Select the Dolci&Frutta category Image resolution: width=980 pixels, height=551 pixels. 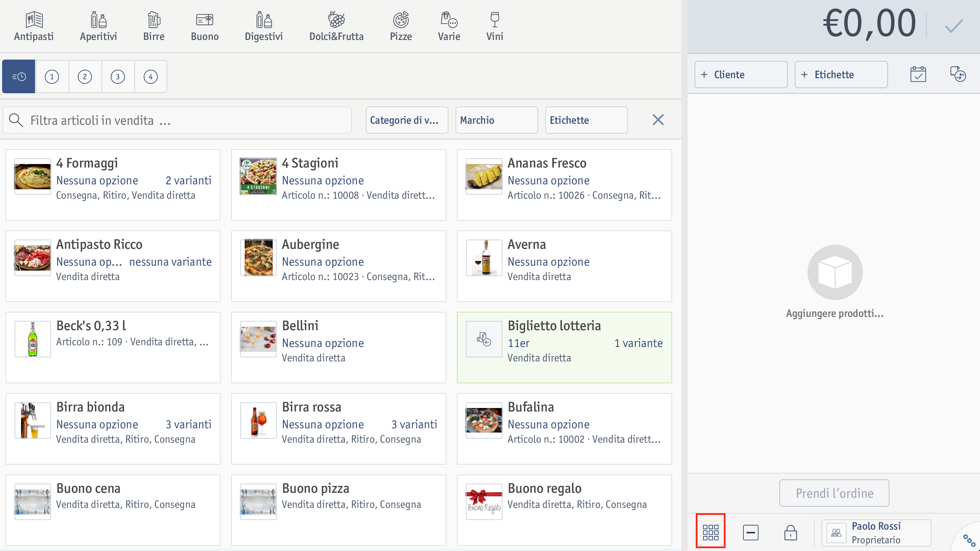[336, 26]
